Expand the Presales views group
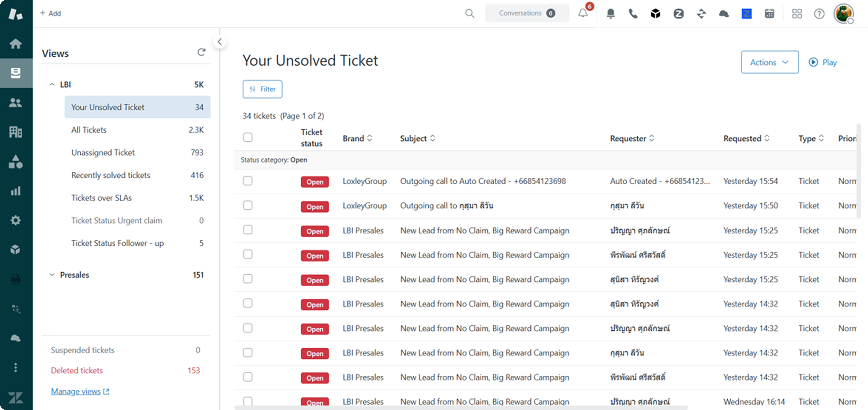 pos(52,275)
